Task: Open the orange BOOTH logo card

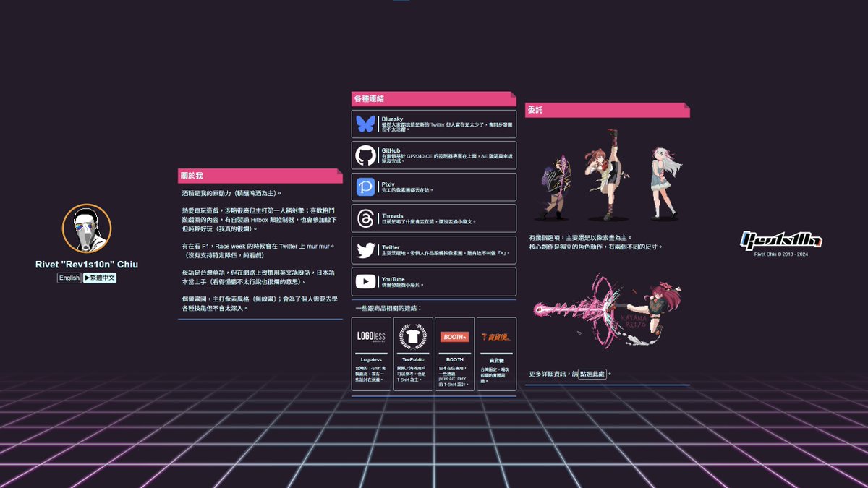Action: click(x=455, y=336)
